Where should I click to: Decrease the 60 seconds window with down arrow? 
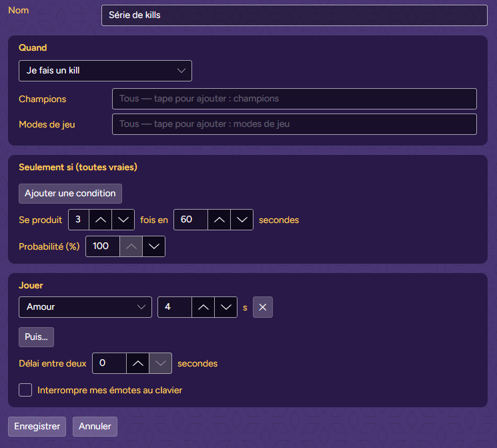tap(242, 220)
